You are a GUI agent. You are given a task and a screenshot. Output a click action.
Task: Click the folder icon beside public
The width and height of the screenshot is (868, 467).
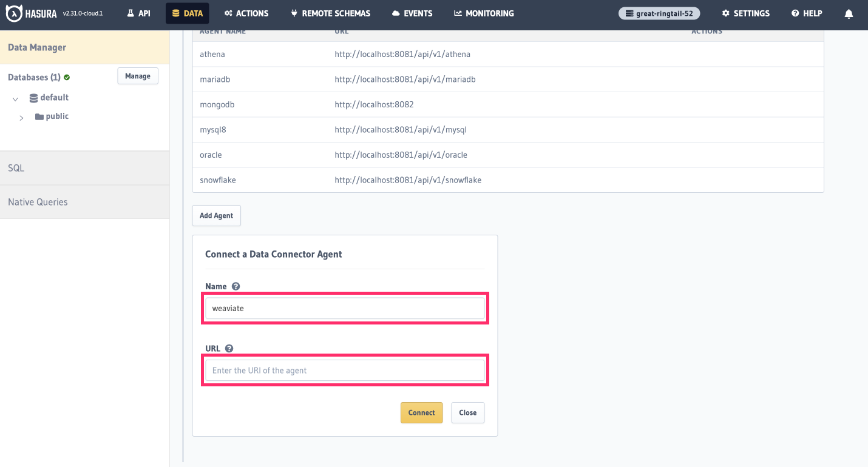point(38,116)
